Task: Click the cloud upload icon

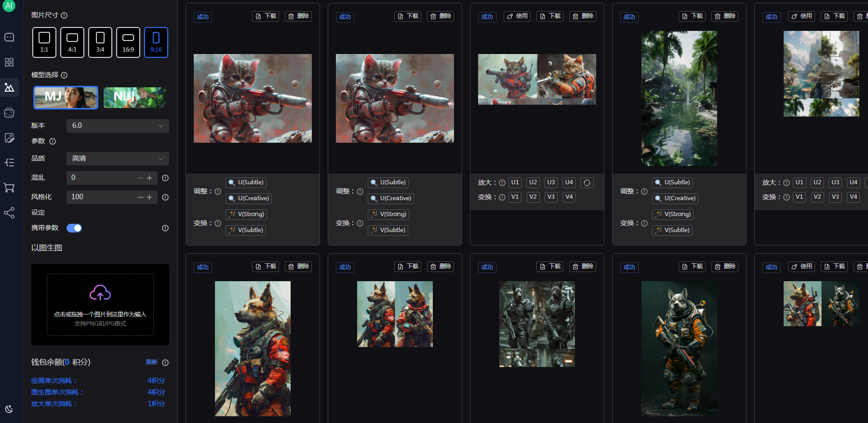Action: (x=100, y=293)
